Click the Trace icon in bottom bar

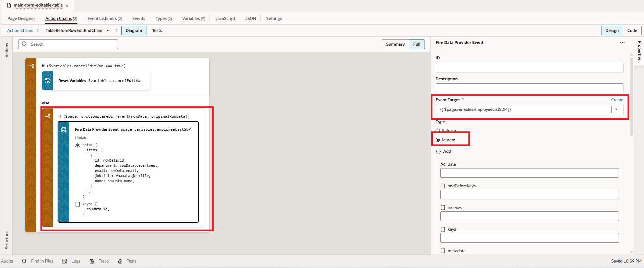point(92,261)
